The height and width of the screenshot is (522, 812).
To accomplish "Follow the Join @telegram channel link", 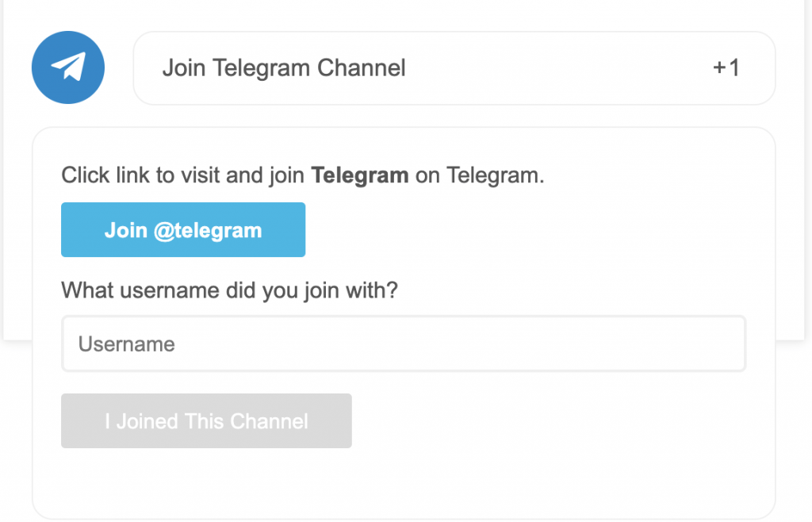I will pos(183,229).
